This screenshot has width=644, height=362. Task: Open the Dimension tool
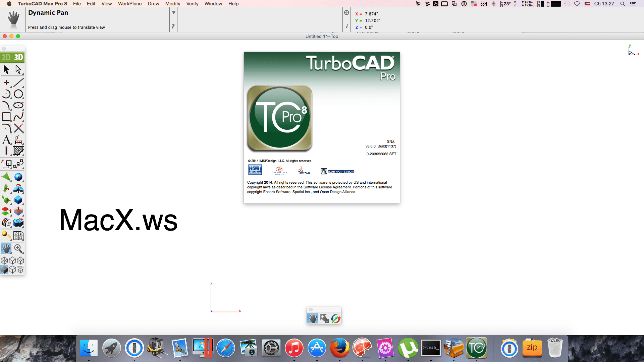(x=18, y=139)
